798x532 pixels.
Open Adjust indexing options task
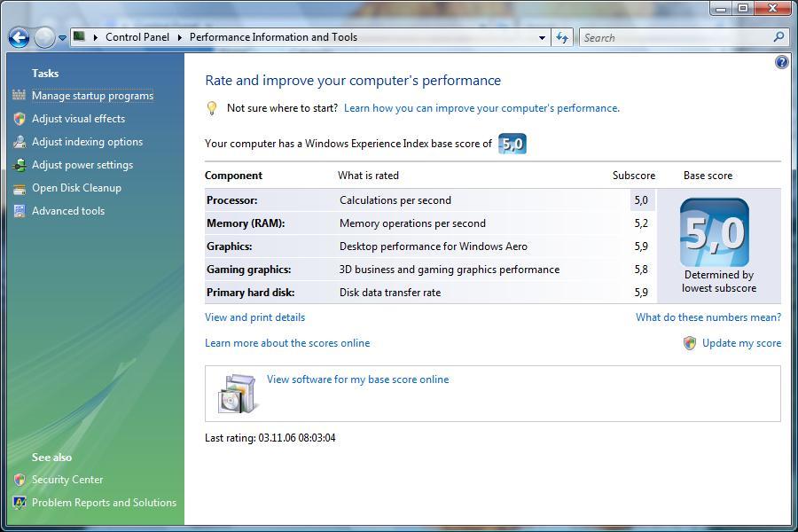(x=87, y=142)
